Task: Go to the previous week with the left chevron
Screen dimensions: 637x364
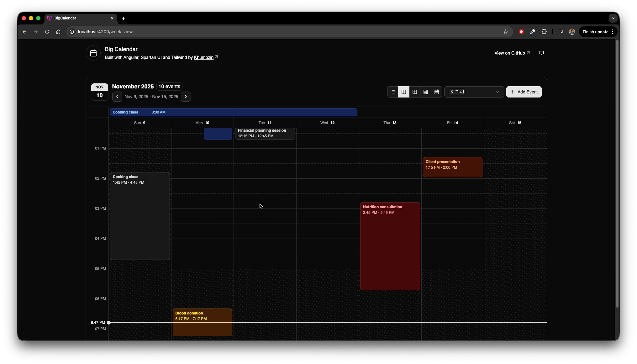Action: [117, 97]
